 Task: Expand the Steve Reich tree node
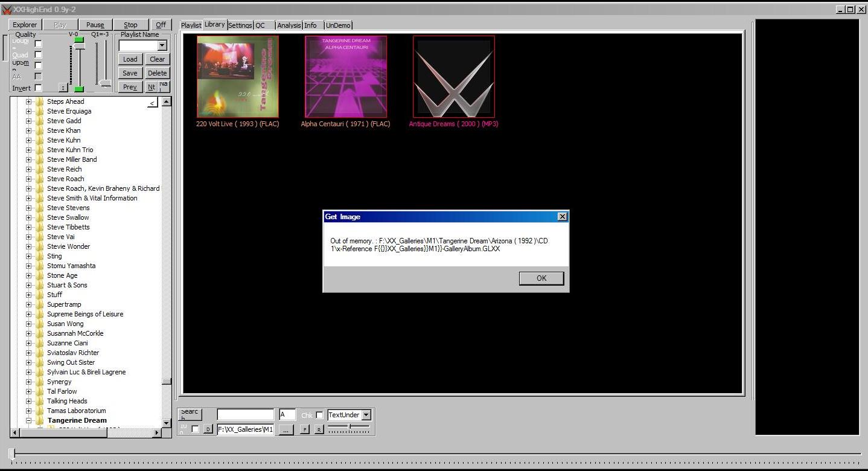(28, 169)
